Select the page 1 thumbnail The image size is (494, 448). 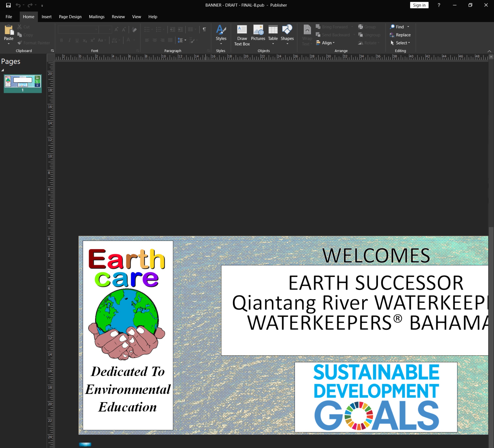pyautogui.click(x=22, y=82)
